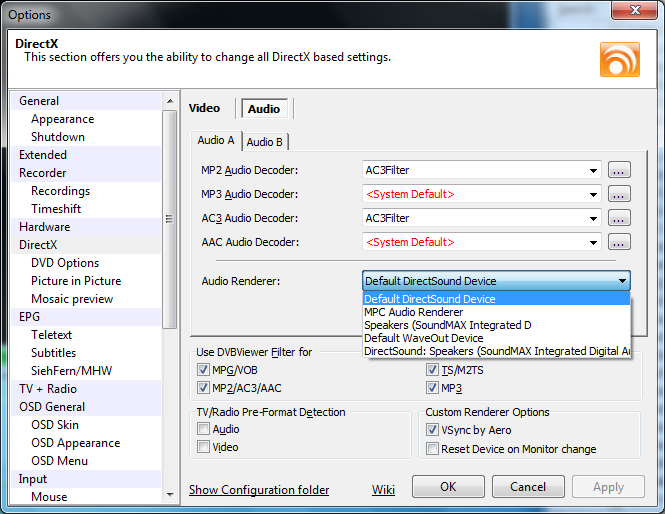Switch to the Video tab
The width and height of the screenshot is (665, 514).
204,108
